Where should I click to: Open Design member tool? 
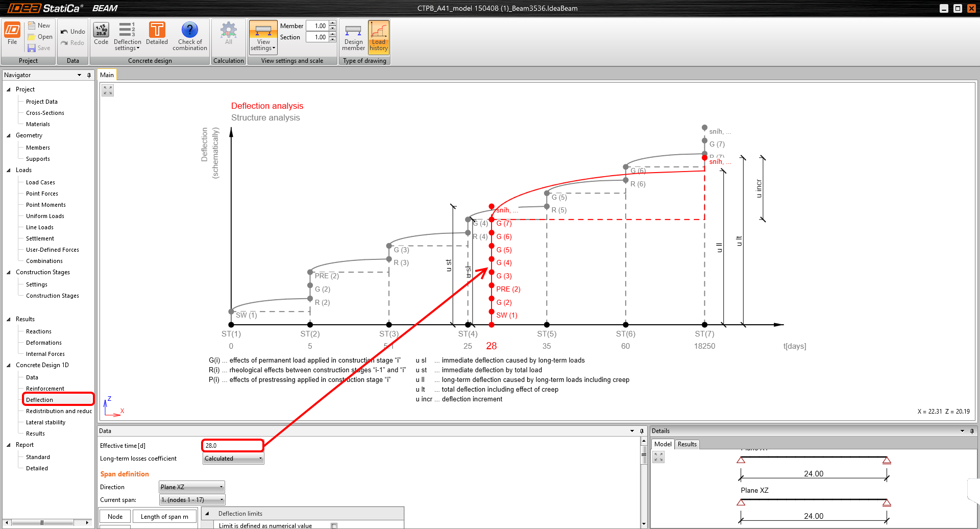[x=353, y=37]
